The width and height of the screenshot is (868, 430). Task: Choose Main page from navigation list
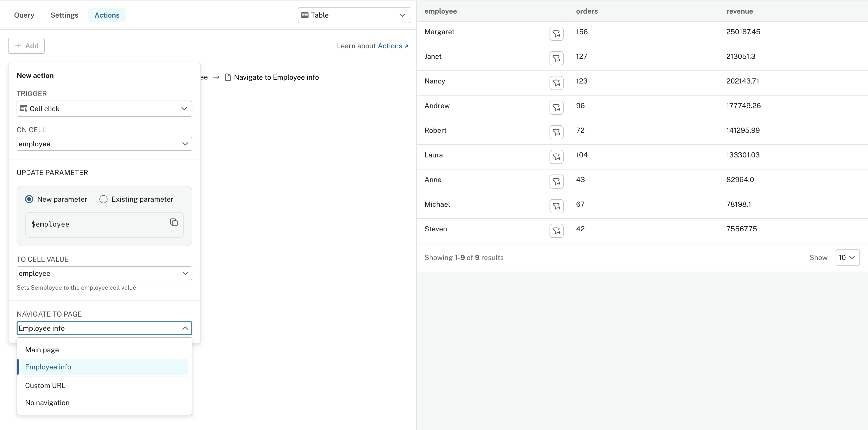click(x=42, y=350)
